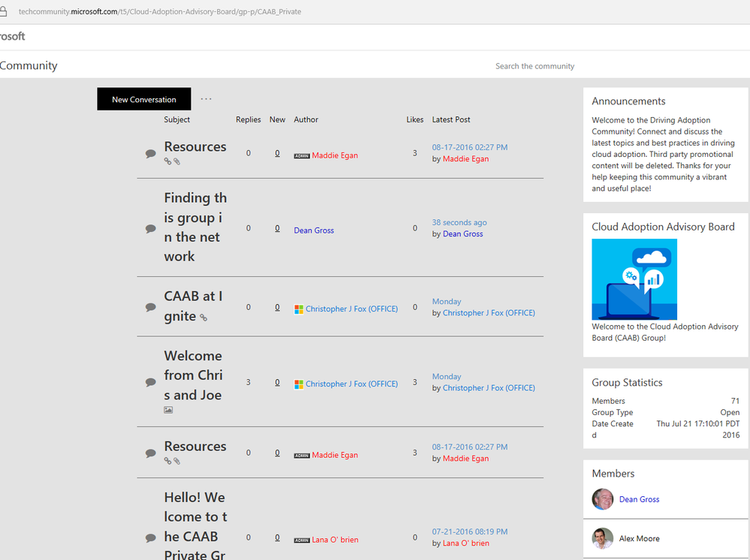Click the Microsoft logo badge next to Christopher J Fox in CAAB row
This screenshot has height=560, width=750.
point(299,309)
